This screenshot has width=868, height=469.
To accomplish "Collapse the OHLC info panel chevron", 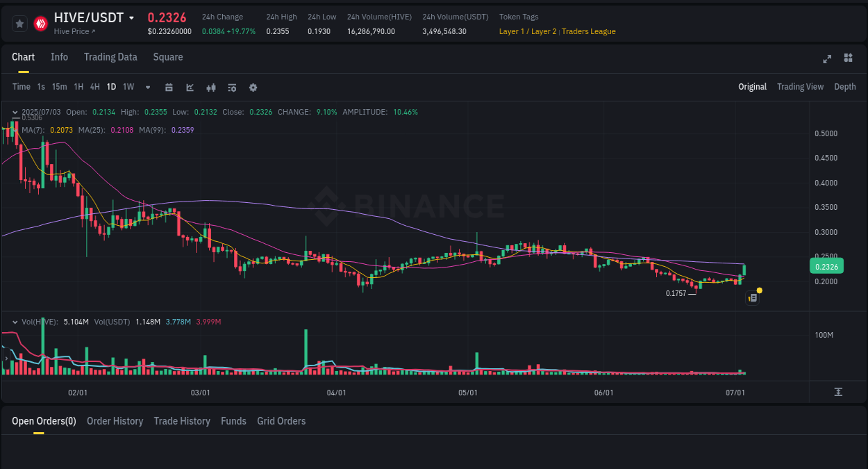I will click(x=14, y=111).
